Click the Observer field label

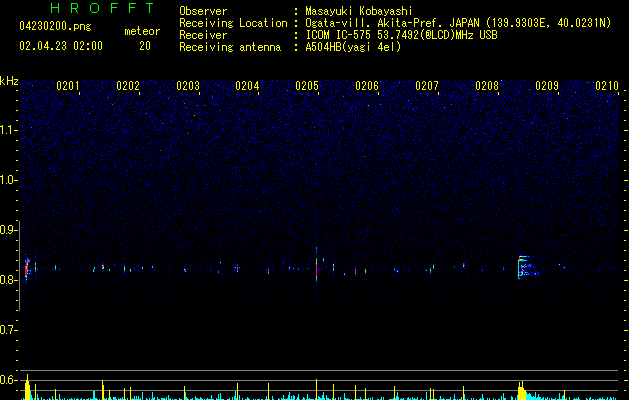click(203, 11)
